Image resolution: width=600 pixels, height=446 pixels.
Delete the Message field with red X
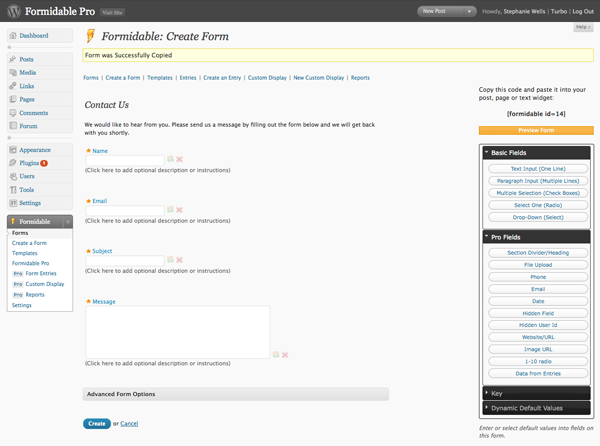(285, 355)
